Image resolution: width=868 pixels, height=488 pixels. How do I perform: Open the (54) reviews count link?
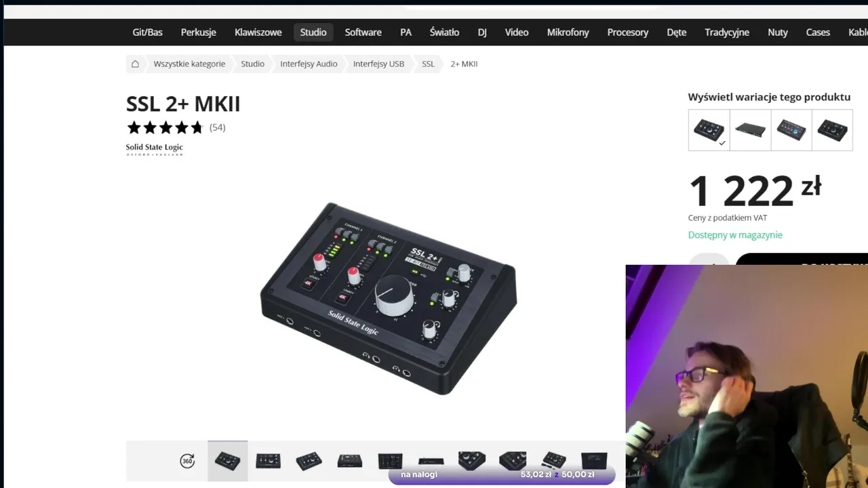(x=217, y=127)
